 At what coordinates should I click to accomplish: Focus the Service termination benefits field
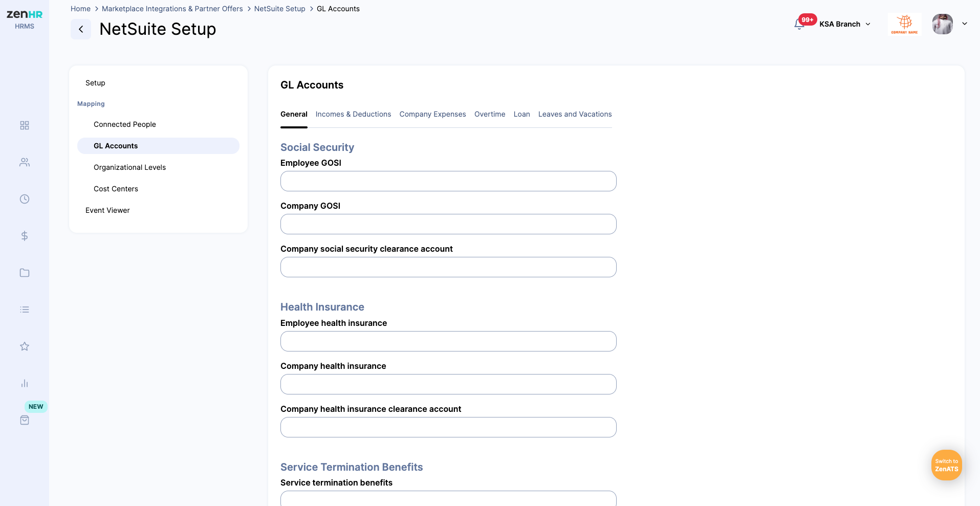click(448, 498)
